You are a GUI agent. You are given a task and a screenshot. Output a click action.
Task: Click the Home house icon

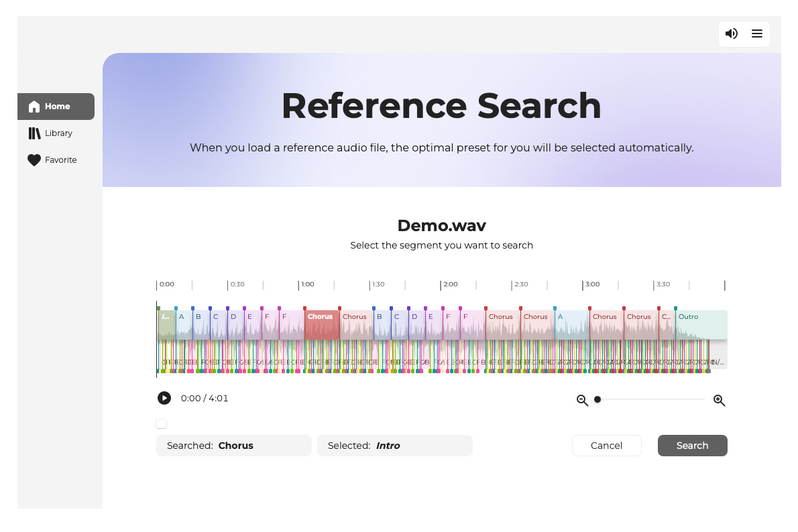pyautogui.click(x=34, y=107)
